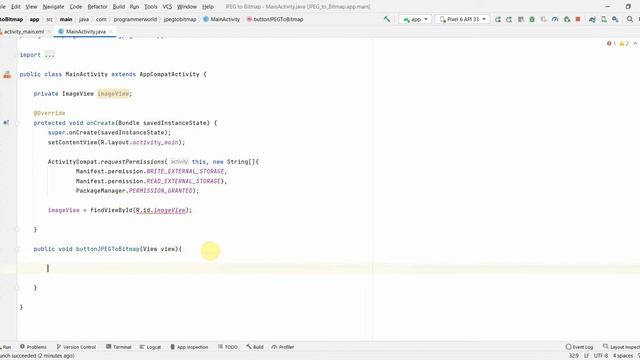This screenshot has height=360, width=640.
Task: Click the src breadcrumb
Action: coord(49,19)
